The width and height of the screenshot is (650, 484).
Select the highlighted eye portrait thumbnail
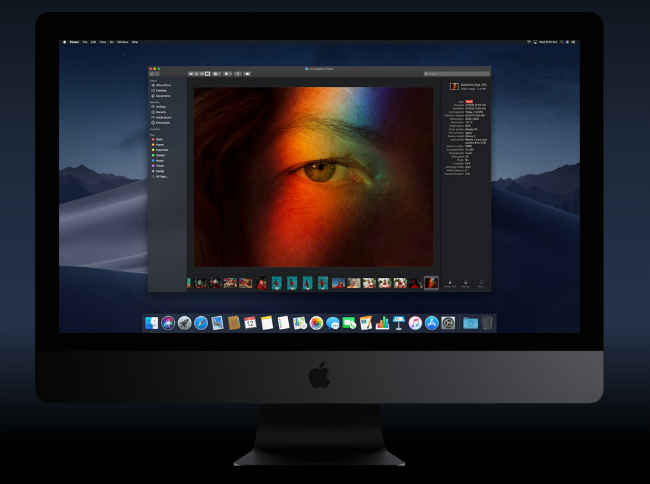pyautogui.click(x=431, y=283)
